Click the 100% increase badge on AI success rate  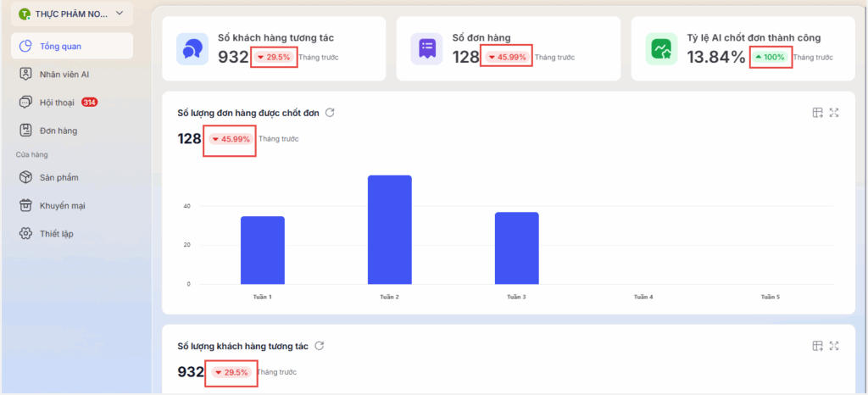pos(771,57)
